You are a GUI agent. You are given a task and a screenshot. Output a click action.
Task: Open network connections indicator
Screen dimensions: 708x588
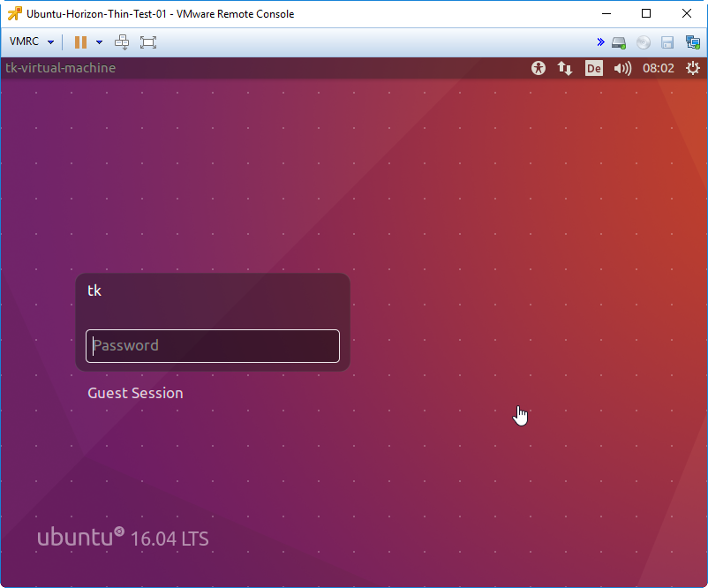tap(565, 68)
